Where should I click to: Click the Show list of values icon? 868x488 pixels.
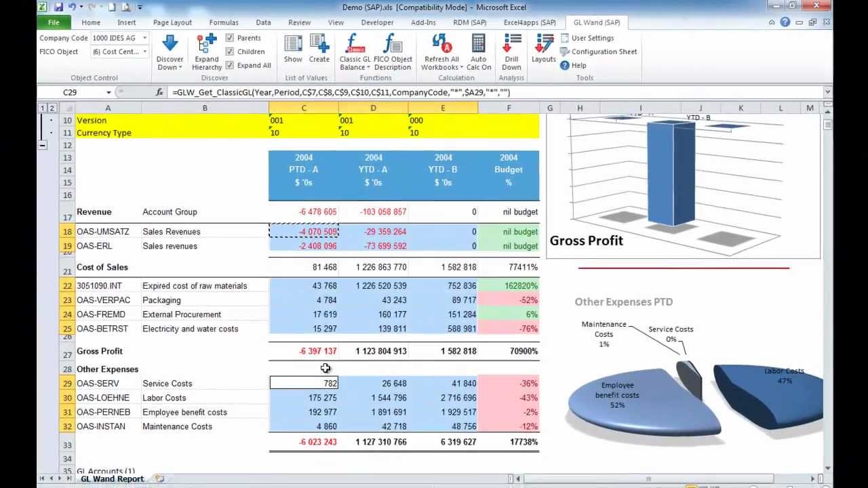tap(293, 43)
